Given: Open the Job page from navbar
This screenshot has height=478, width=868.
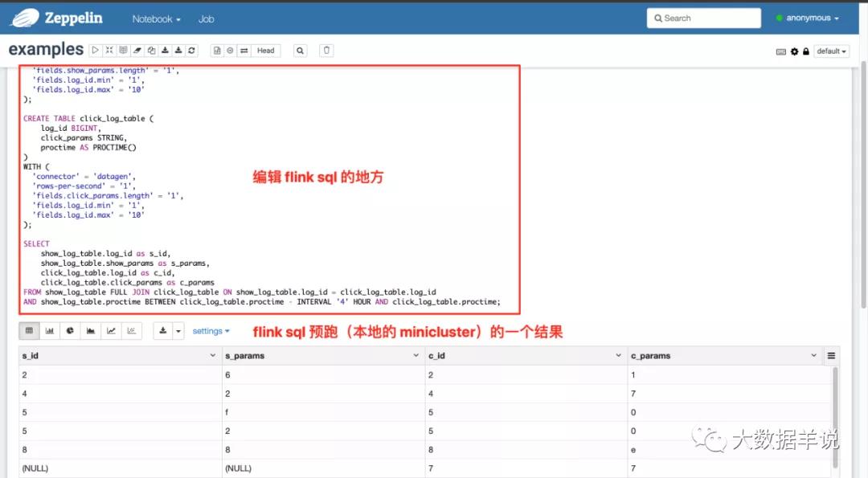Looking at the screenshot, I should [x=206, y=18].
